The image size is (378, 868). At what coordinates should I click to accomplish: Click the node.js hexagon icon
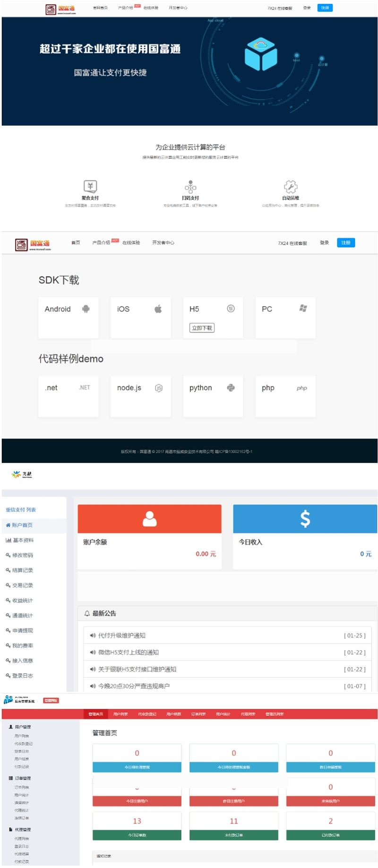click(x=159, y=388)
